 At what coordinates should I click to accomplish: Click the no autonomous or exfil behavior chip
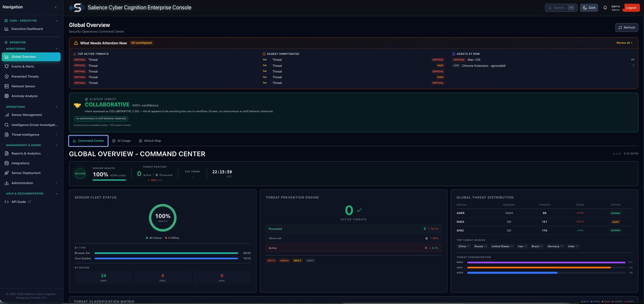101,118
